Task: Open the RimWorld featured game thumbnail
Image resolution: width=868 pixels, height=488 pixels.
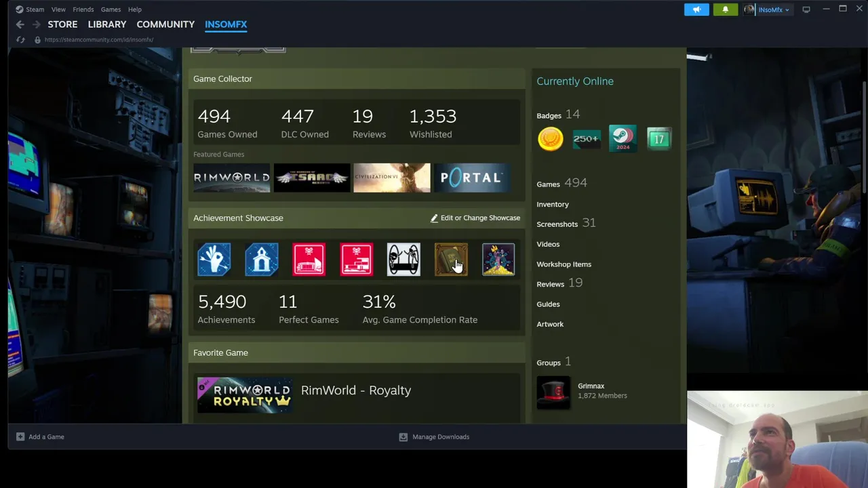Action: coord(232,178)
